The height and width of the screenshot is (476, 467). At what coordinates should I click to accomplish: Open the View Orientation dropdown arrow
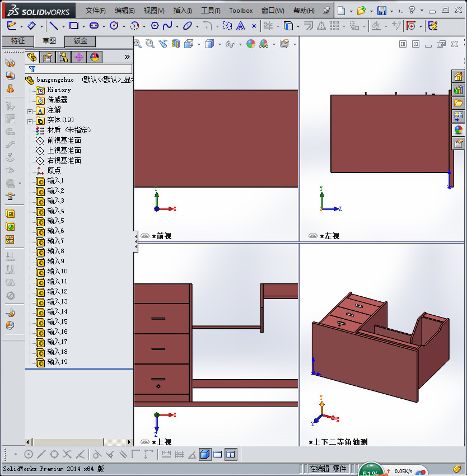click(x=199, y=44)
